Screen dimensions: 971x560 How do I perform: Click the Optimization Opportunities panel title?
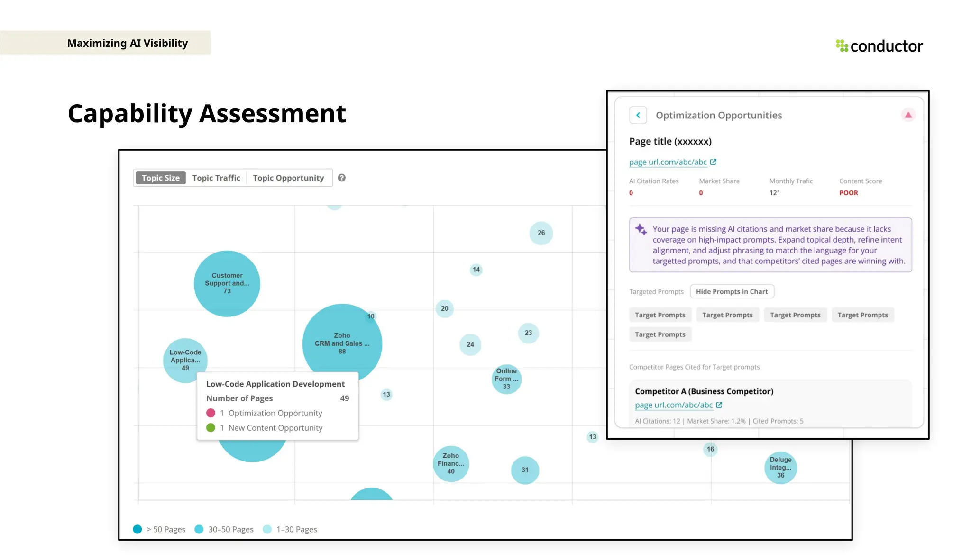tap(719, 115)
